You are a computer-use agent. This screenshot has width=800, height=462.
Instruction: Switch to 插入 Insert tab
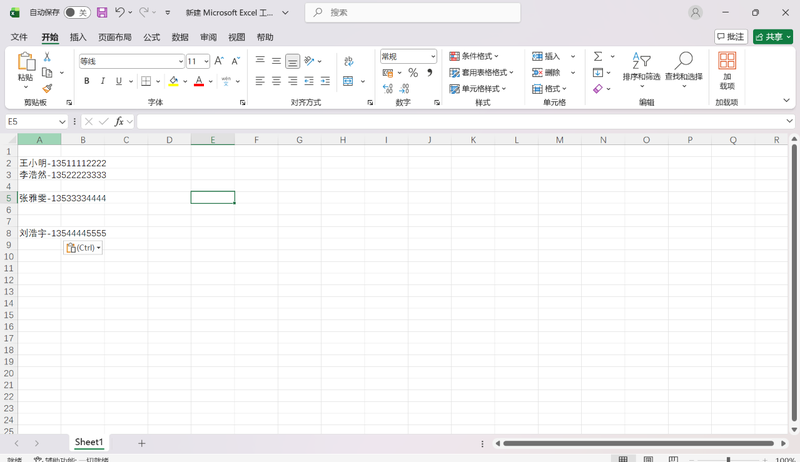coord(78,37)
